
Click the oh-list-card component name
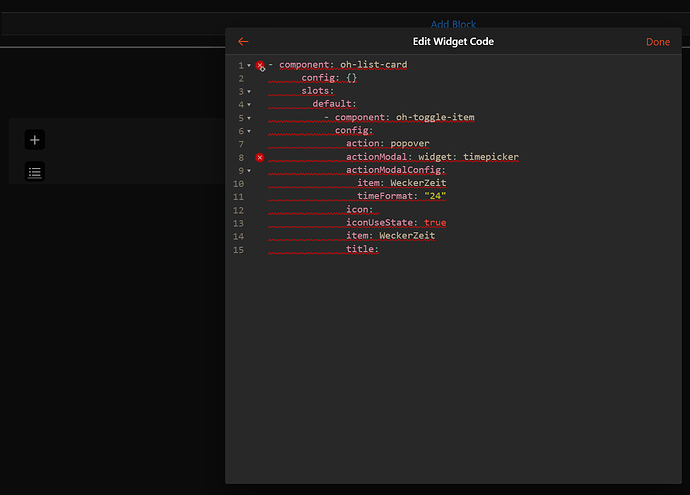(374, 65)
